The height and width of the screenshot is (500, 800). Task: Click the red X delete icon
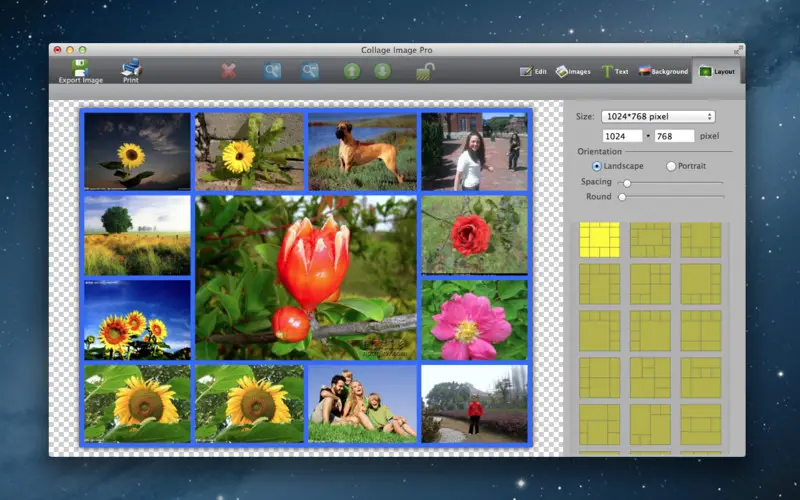[229, 71]
